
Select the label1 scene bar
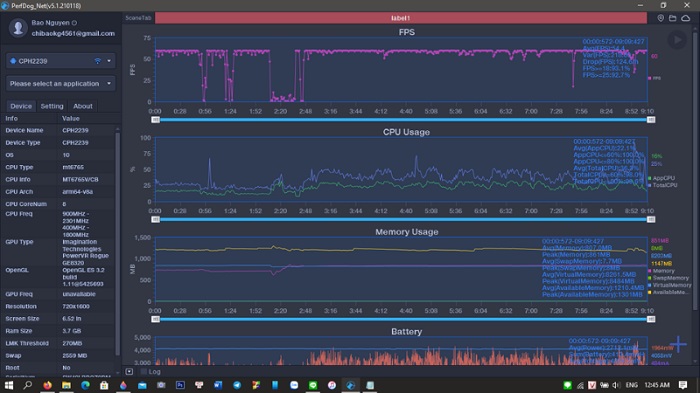coord(400,18)
